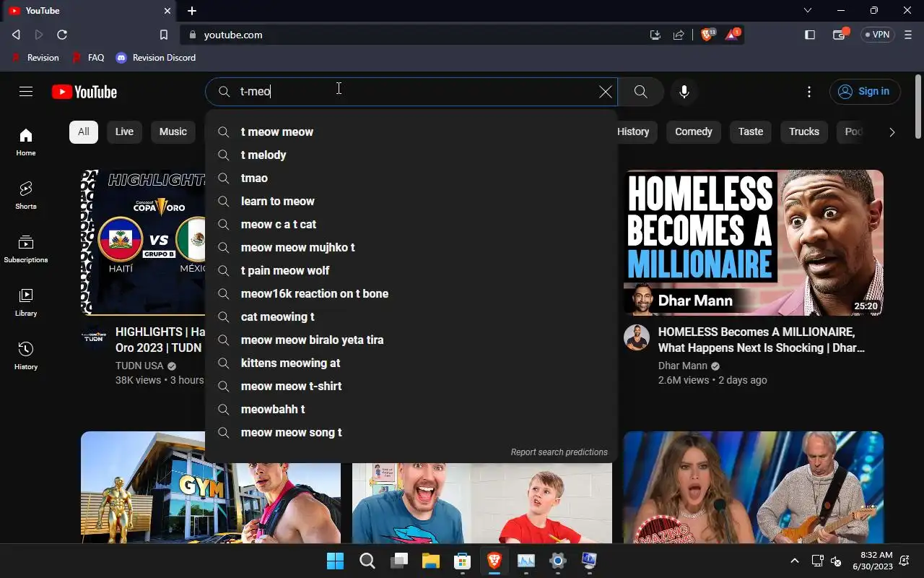This screenshot has height=578, width=924.
Task: Open Brave Shields lion icon
Action: point(707,35)
